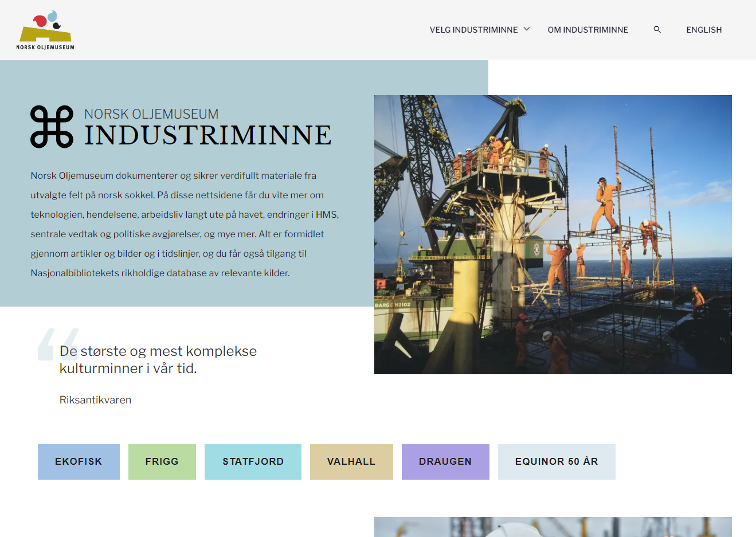Open the Frigg field button
This screenshot has width=756, height=537.
[162, 462]
